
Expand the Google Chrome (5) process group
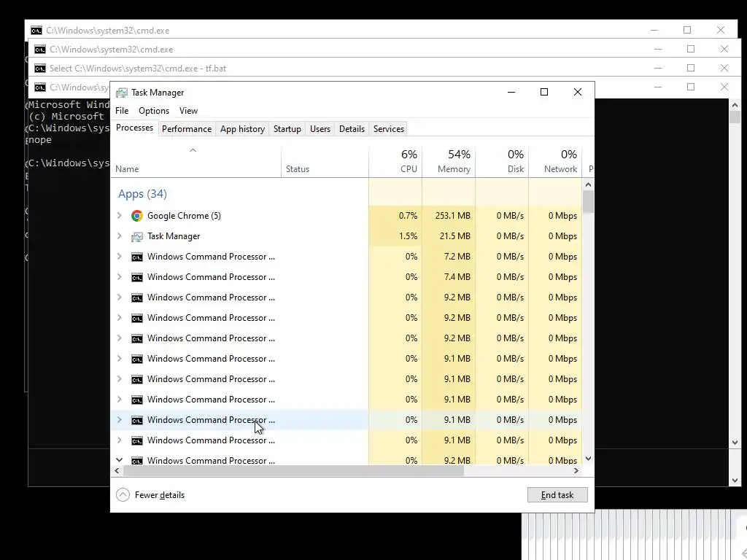pos(120,216)
